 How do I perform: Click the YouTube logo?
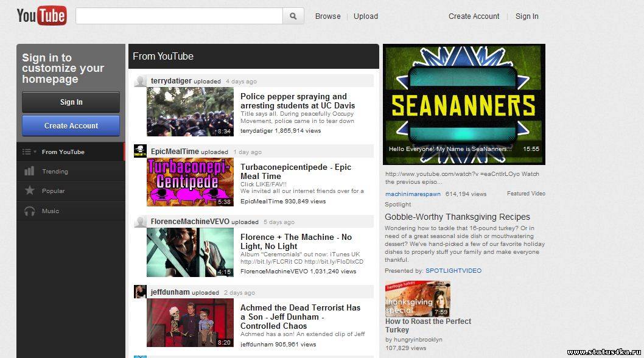click(x=41, y=16)
